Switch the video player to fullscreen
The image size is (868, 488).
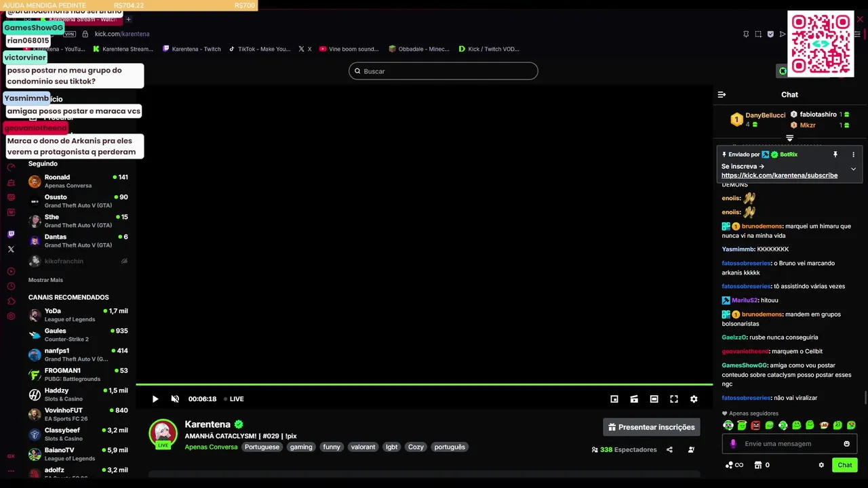674,399
